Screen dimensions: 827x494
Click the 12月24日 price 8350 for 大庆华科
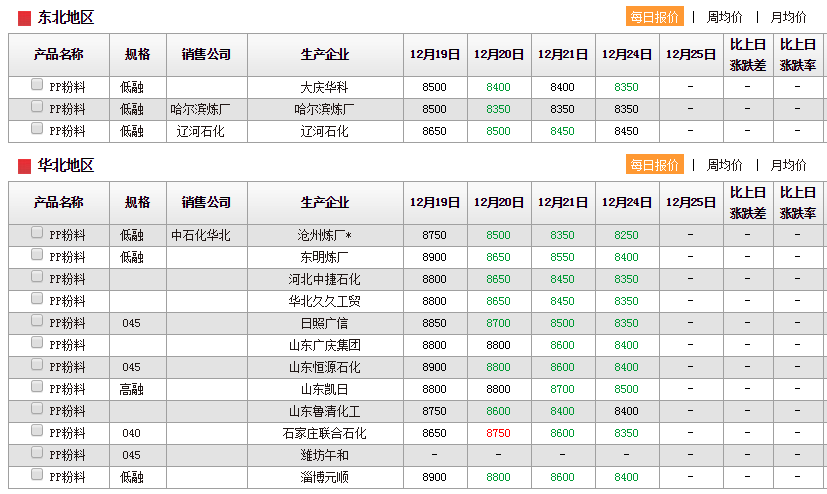[x=627, y=87]
